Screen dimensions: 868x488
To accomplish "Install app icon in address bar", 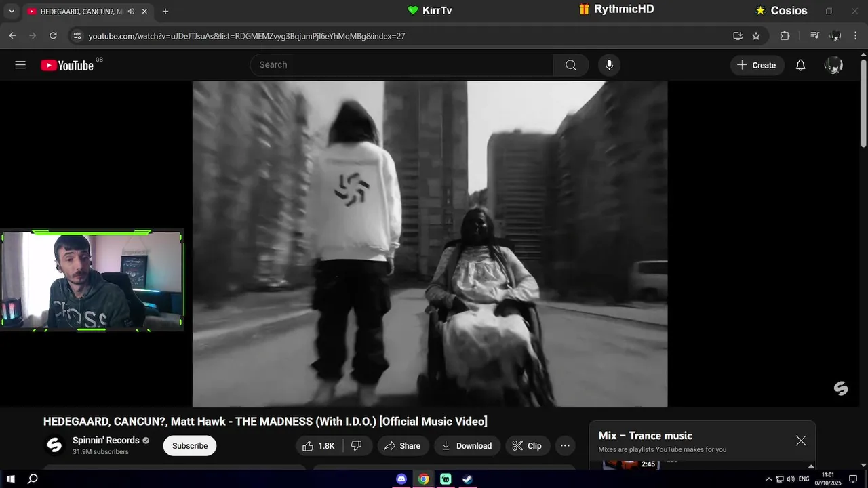I will pyautogui.click(x=738, y=36).
